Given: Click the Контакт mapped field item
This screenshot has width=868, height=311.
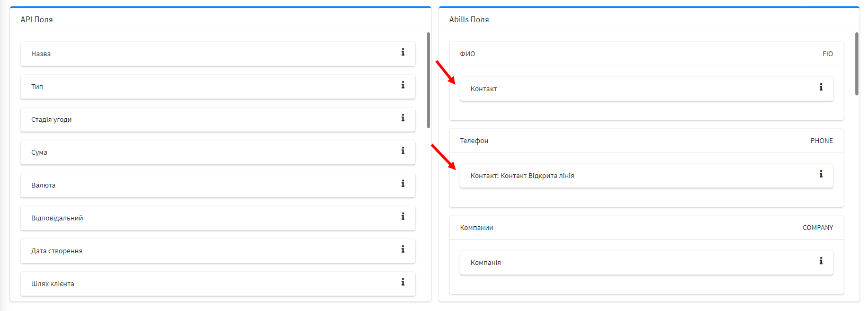Looking at the screenshot, I should [x=636, y=89].
